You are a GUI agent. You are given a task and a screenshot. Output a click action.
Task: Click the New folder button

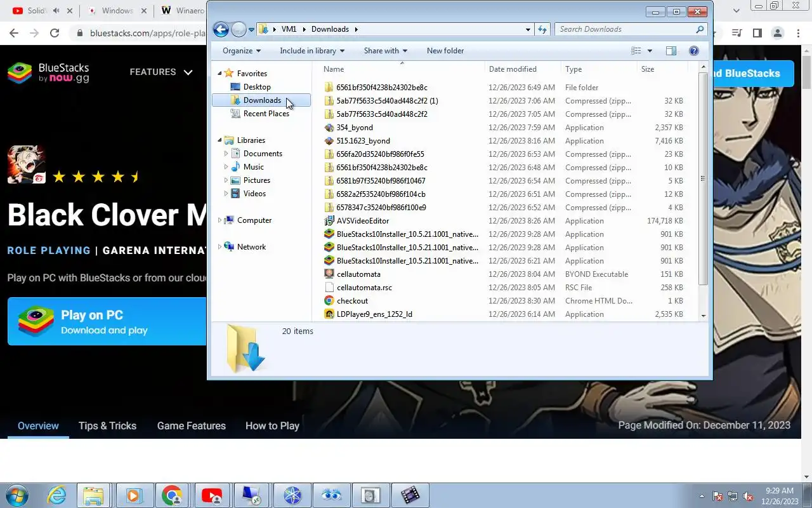click(x=445, y=51)
